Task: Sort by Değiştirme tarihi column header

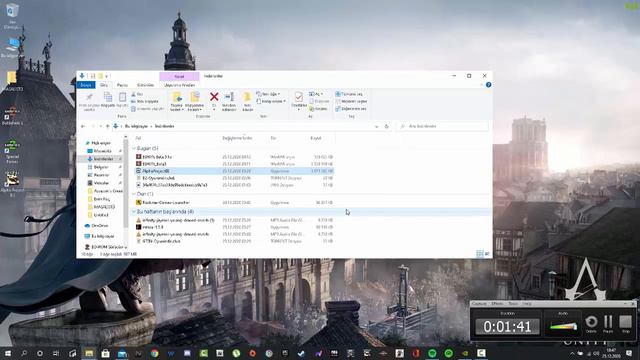Action: click(x=237, y=138)
